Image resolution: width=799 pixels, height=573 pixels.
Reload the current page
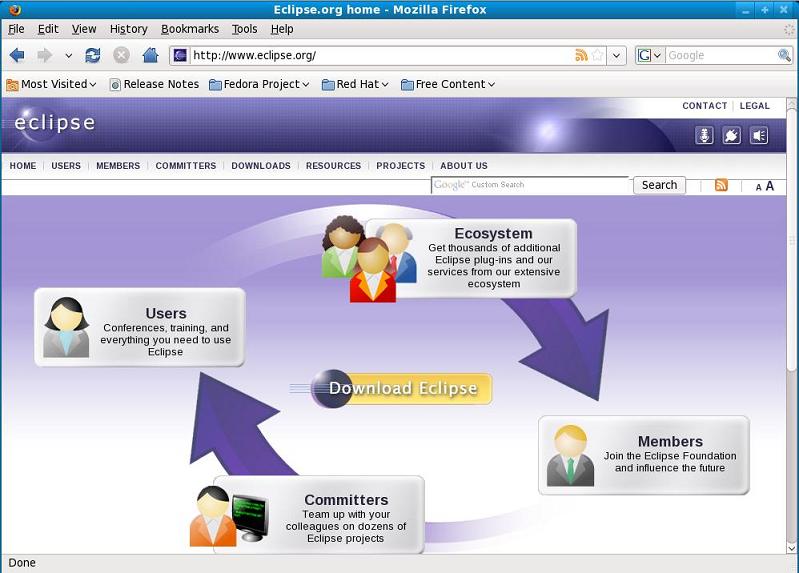point(93,55)
